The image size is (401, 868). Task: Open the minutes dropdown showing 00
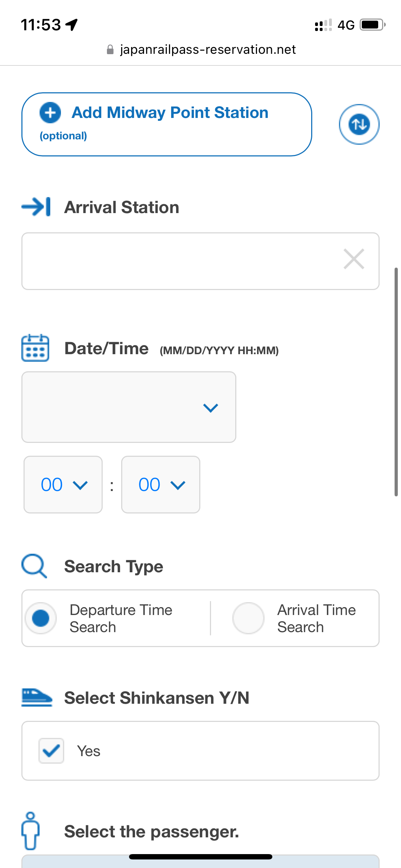(x=161, y=485)
